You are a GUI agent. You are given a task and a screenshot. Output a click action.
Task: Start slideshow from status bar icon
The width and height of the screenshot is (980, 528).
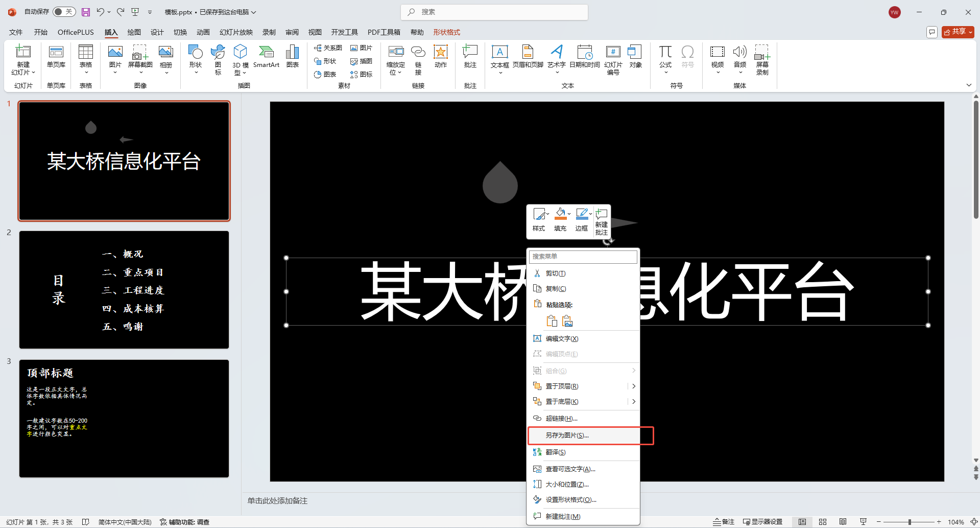pyautogui.click(x=863, y=522)
